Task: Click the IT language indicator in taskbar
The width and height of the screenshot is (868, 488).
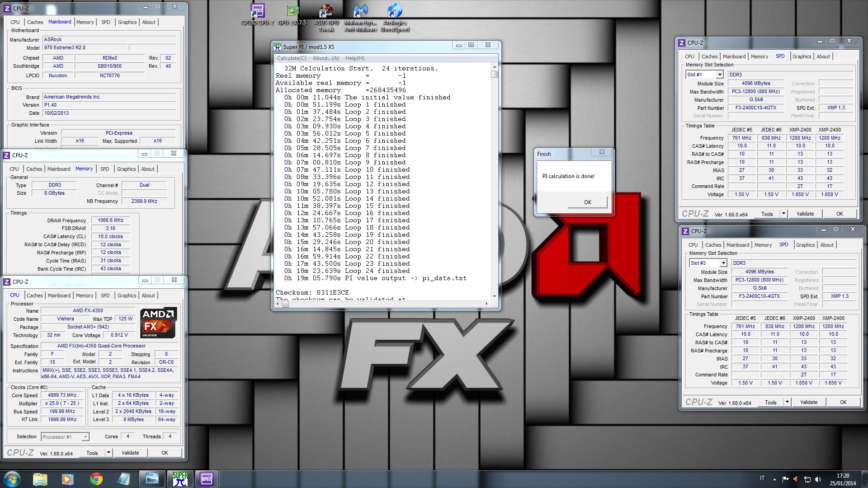Action: pyautogui.click(x=762, y=478)
